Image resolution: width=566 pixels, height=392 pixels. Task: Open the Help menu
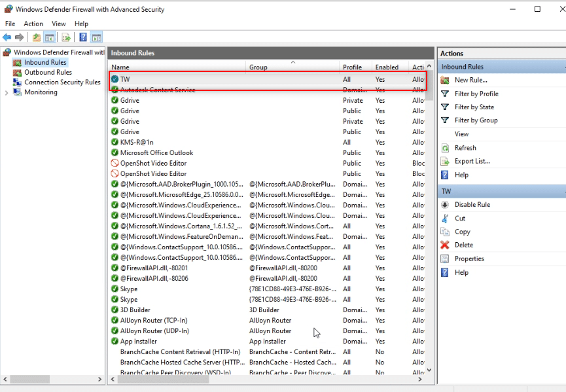[81, 24]
